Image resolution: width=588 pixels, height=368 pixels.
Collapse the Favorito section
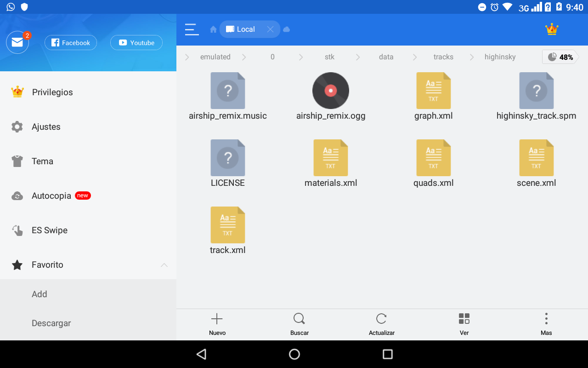(x=164, y=265)
